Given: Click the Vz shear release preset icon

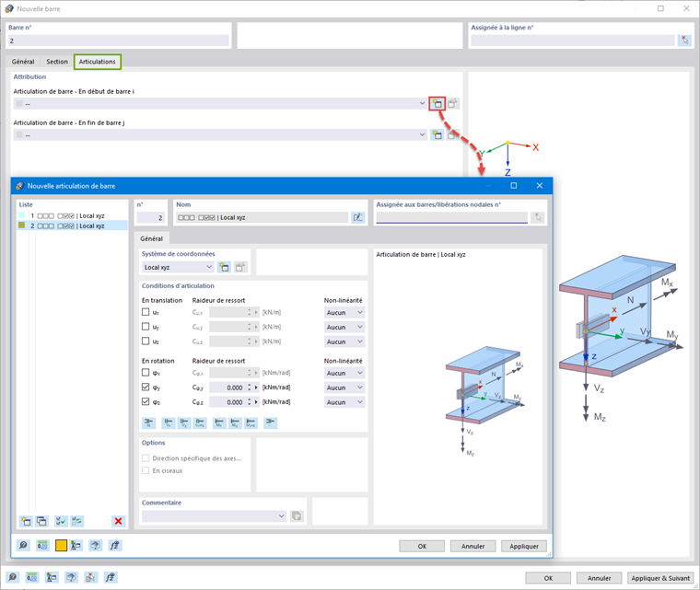Looking at the screenshot, I should point(184,422).
